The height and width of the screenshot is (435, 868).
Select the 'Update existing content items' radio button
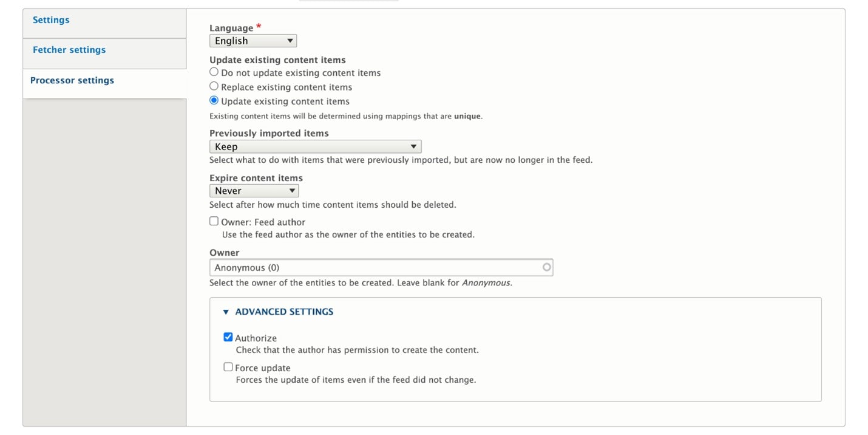click(214, 101)
